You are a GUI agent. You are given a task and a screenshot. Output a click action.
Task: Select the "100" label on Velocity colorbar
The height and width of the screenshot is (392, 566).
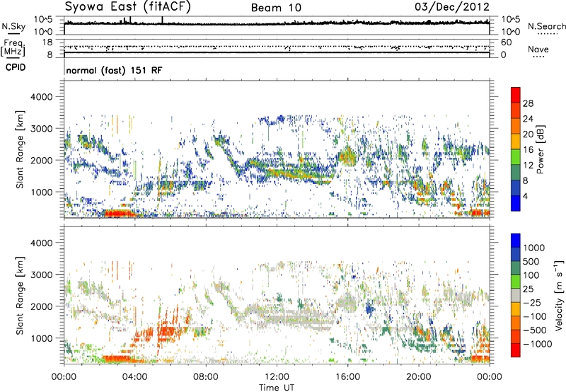pos(531,275)
